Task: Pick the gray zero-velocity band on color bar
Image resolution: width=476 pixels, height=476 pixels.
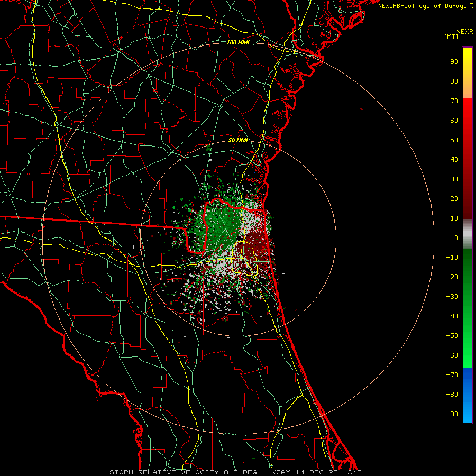Action: (x=467, y=234)
